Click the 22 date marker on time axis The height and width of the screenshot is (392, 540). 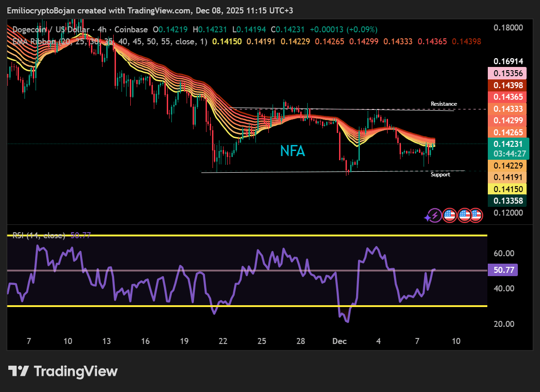pyautogui.click(x=223, y=341)
